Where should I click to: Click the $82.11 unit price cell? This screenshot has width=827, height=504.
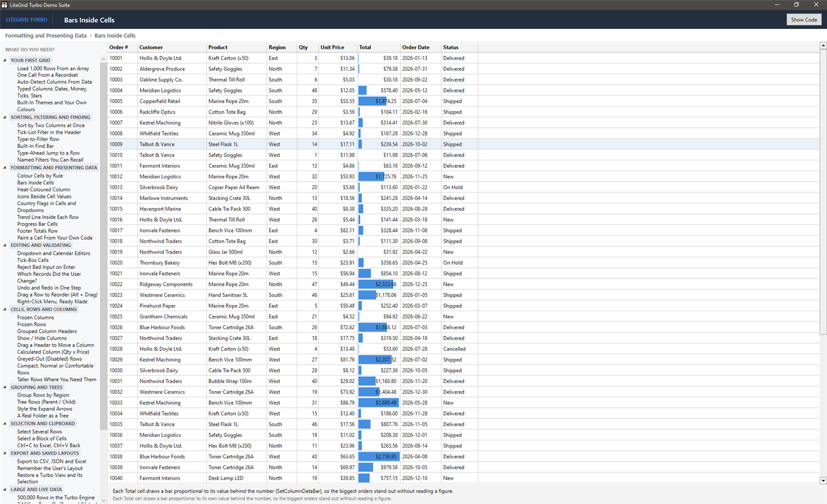click(x=338, y=231)
